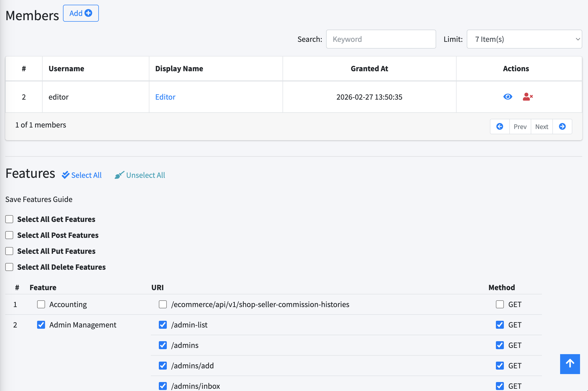Unselect All features using the broom icon
This screenshot has height=391, width=588.
140,175
